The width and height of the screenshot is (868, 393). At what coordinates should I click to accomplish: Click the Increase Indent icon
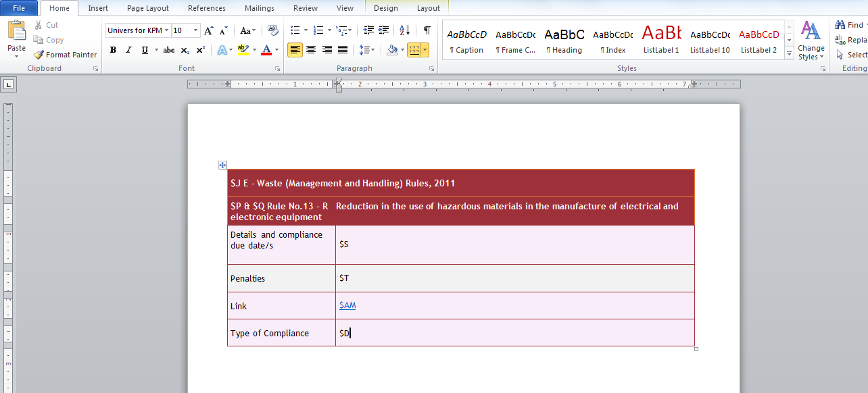(384, 30)
